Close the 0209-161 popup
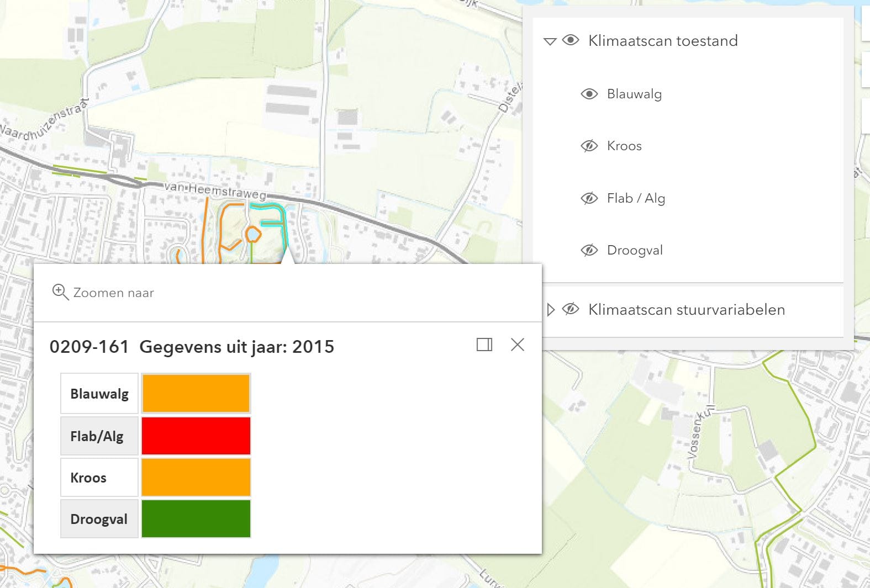Image resolution: width=870 pixels, height=588 pixels. [x=518, y=345]
